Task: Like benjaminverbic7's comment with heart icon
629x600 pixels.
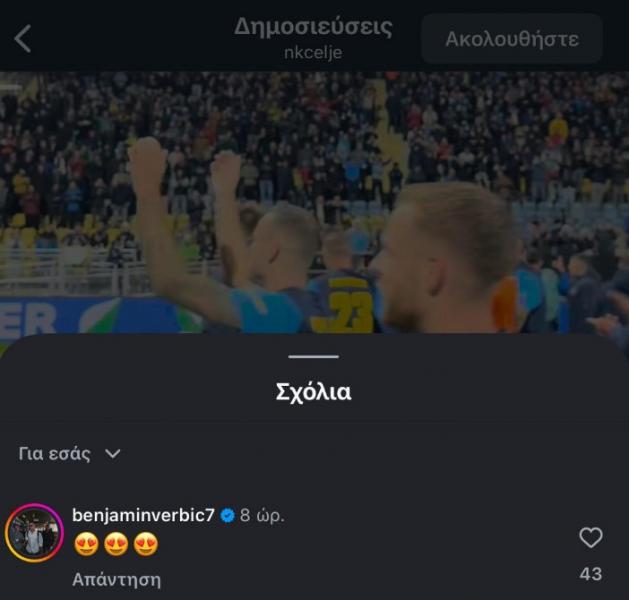Action: coord(590,537)
